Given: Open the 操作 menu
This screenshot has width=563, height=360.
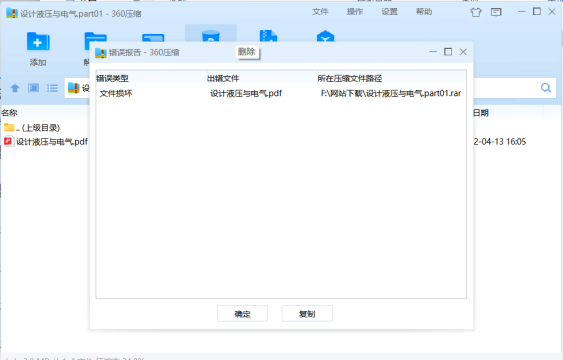Looking at the screenshot, I should tap(355, 12).
